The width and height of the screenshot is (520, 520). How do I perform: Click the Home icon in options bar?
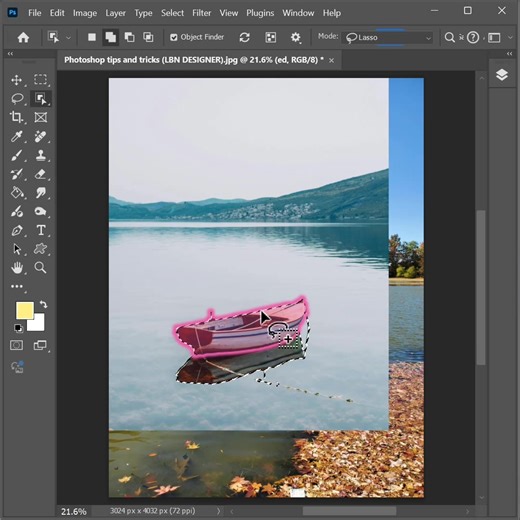(x=23, y=37)
